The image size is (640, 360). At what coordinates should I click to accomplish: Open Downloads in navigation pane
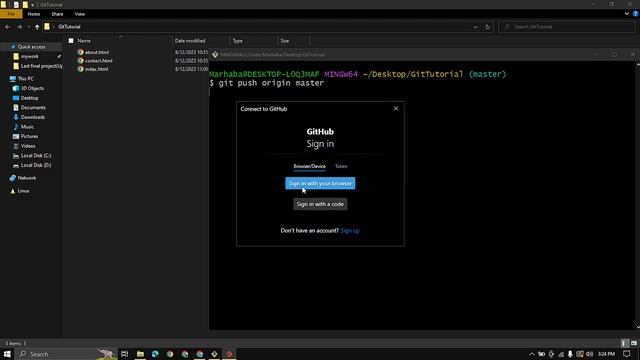pos(33,118)
